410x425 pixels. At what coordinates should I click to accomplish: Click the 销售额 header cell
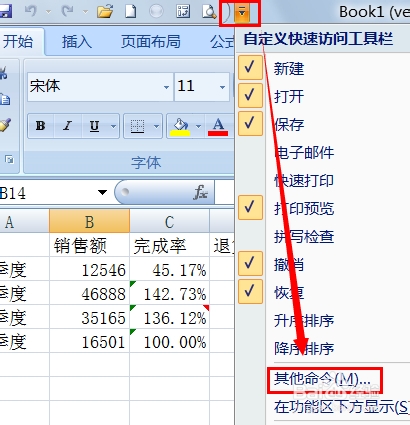pos(89,245)
